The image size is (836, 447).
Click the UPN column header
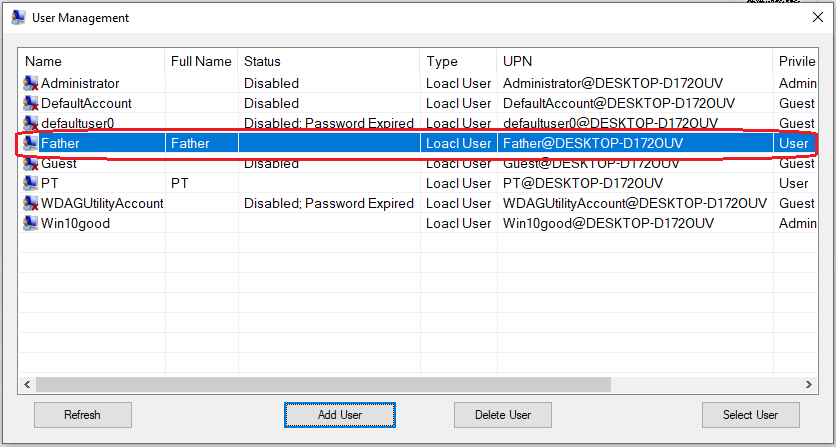[634, 61]
